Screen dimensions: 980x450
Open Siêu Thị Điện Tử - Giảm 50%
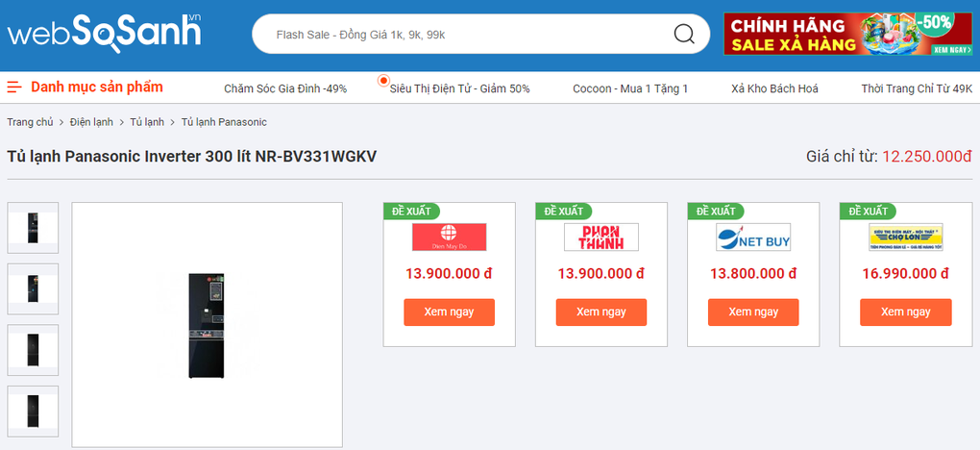[459, 88]
